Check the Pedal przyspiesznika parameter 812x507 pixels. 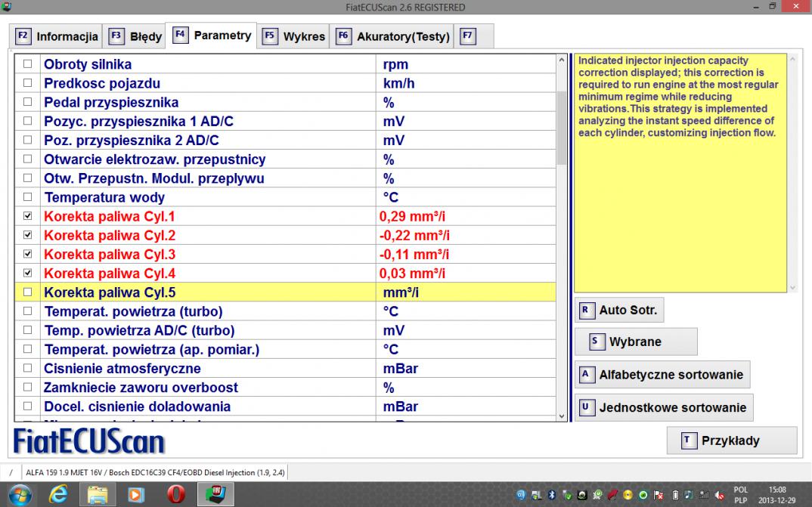pyautogui.click(x=27, y=102)
